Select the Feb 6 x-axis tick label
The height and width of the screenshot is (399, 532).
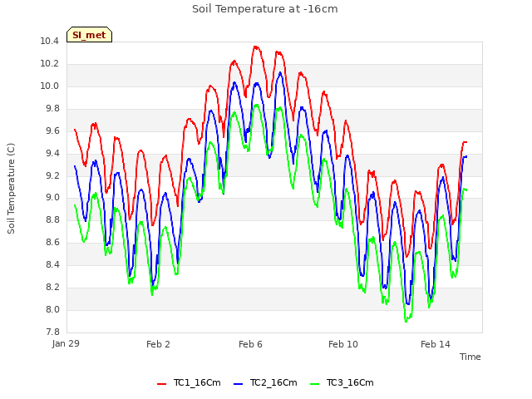pos(250,344)
